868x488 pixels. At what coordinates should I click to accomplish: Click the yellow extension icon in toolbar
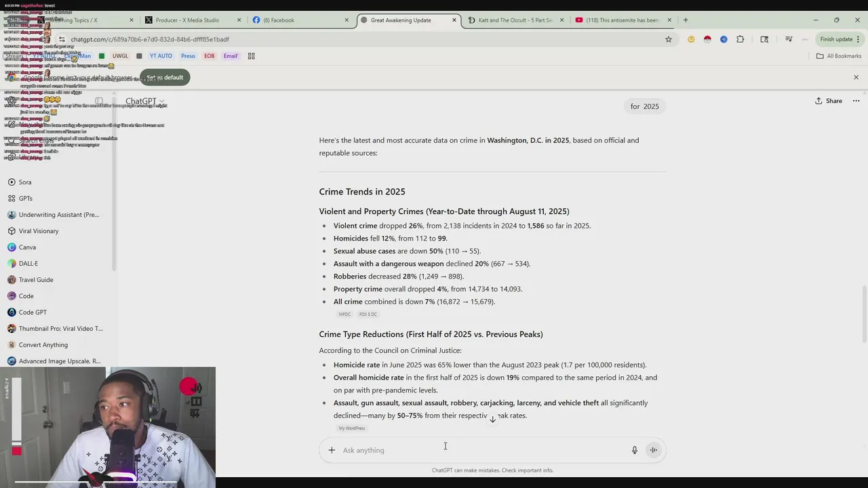691,39
